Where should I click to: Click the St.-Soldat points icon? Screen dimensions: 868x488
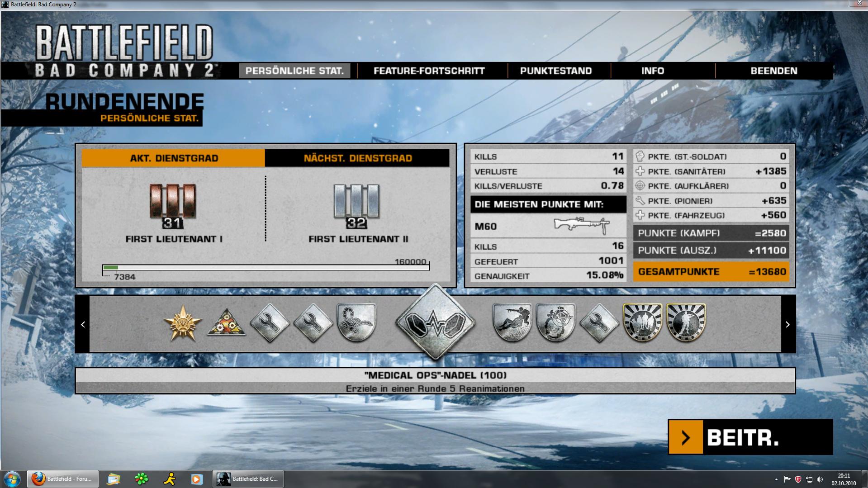640,156
